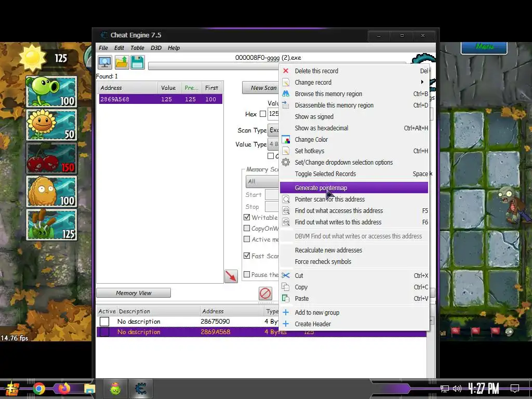Open the File menu

(x=103, y=48)
